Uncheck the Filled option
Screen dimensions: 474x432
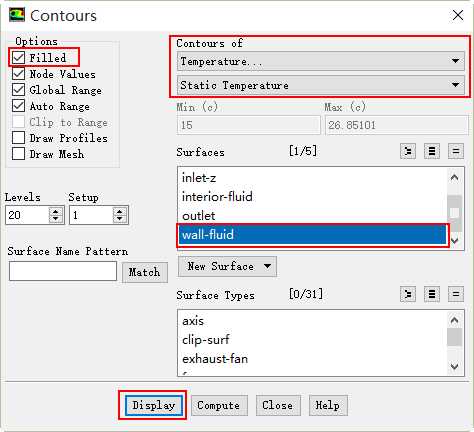[x=18, y=57]
